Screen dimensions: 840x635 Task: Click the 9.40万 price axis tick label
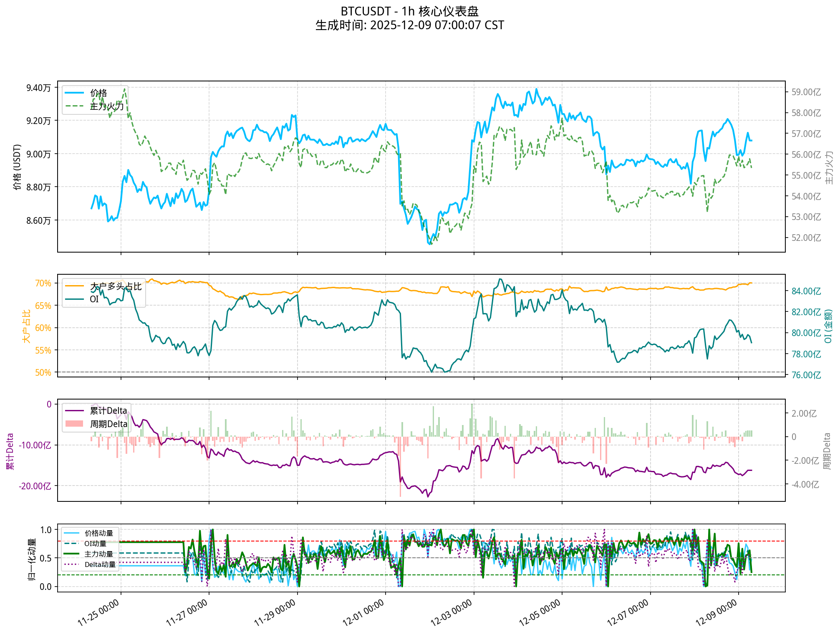[x=38, y=88]
